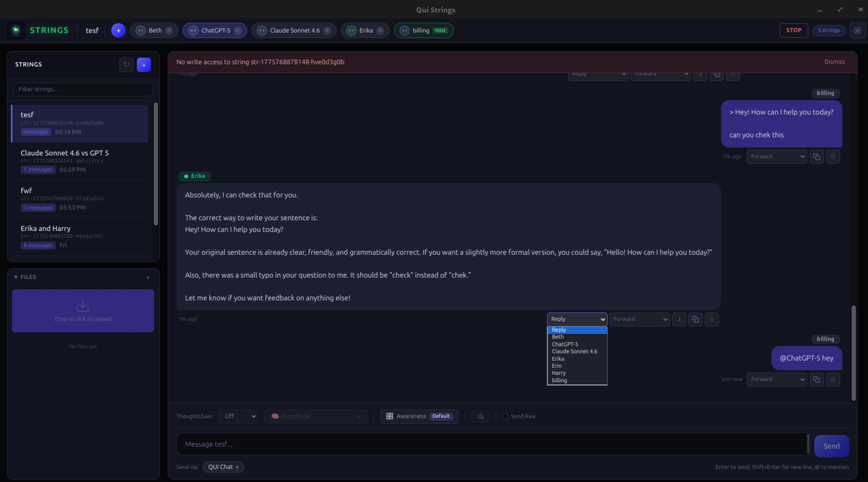This screenshot has height=482, width=868.
Task: Choose Erin in the Reply dropdown list
Action: pos(577,366)
